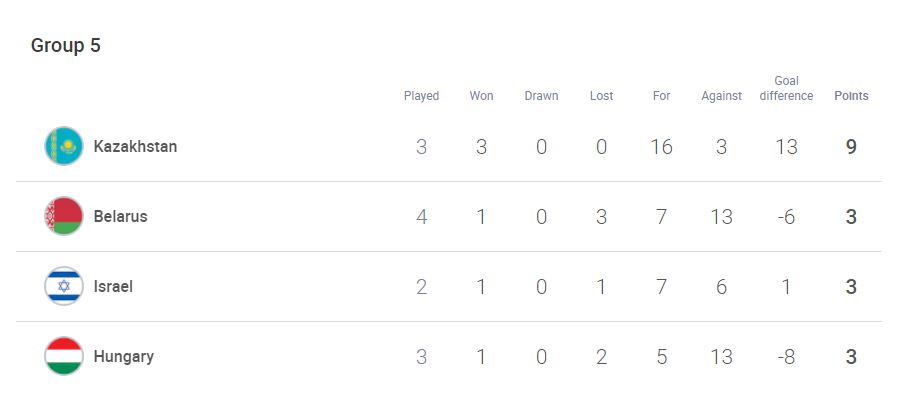The image size is (899, 415).
Task: Click the Against column header
Action: click(x=721, y=96)
